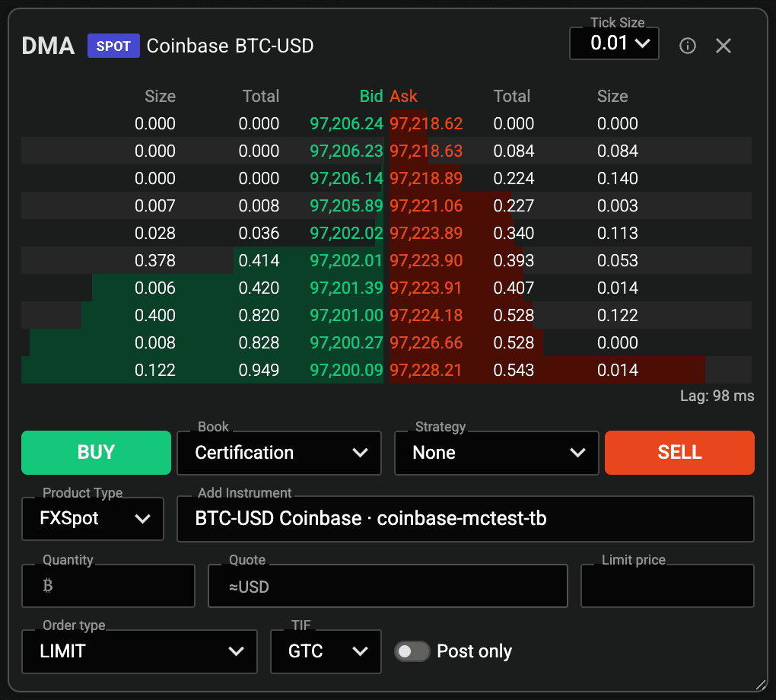The image size is (776, 700).
Task: Select bid price 97,200.27
Action: click(346, 342)
